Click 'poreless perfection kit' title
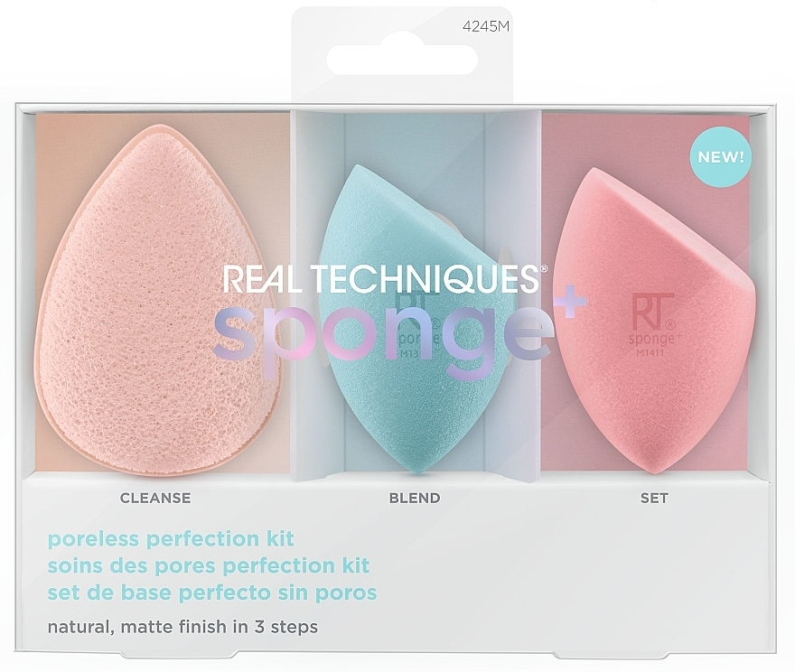The image size is (795, 672). pyautogui.click(x=171, y=538)
